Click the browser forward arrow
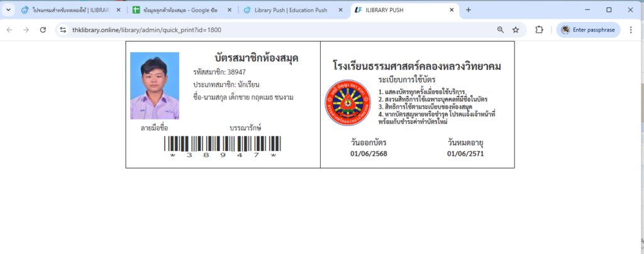 pos(26,30)
